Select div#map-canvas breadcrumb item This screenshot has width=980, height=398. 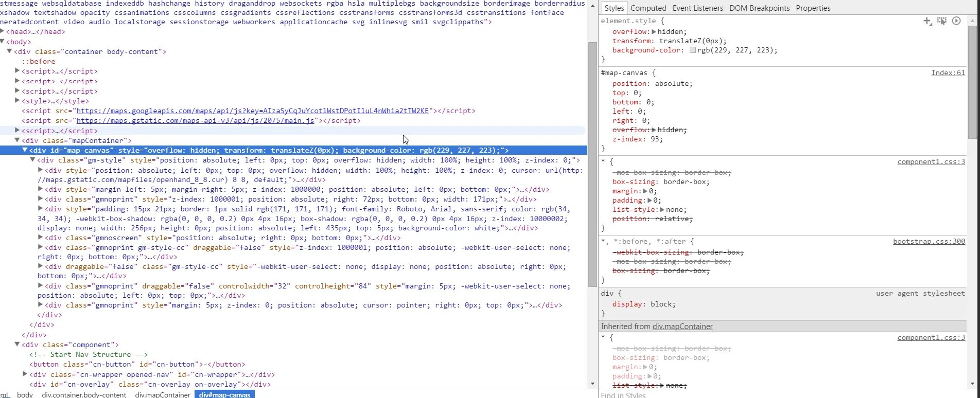(x=224, y=394)
